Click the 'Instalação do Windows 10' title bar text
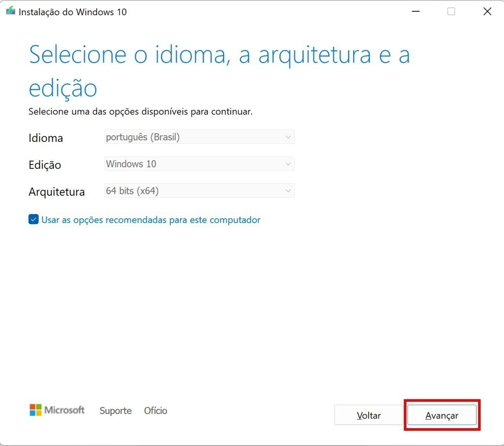The height and width of the screenshot is (446, 504). point(73,12)
